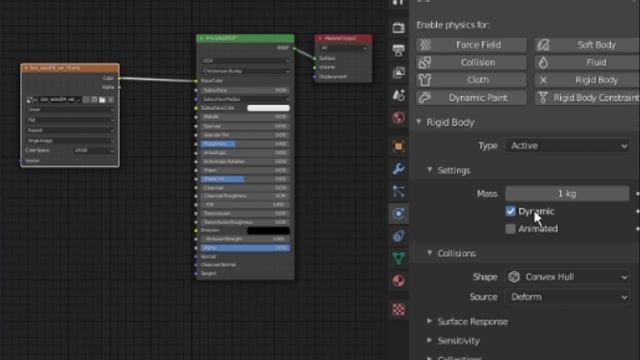Click the Mass 1 kg field
Image resolution: width=640 pixels, height=360 pixels.
567,193
